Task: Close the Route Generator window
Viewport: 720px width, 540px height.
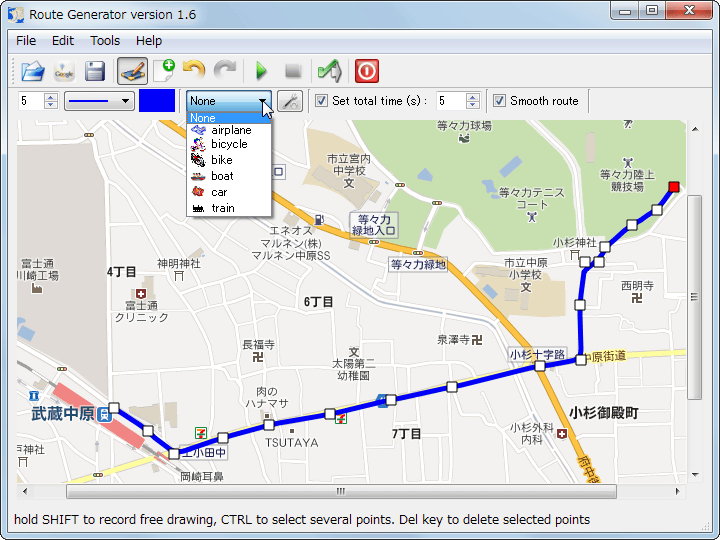Action: (x=689, y=11)
